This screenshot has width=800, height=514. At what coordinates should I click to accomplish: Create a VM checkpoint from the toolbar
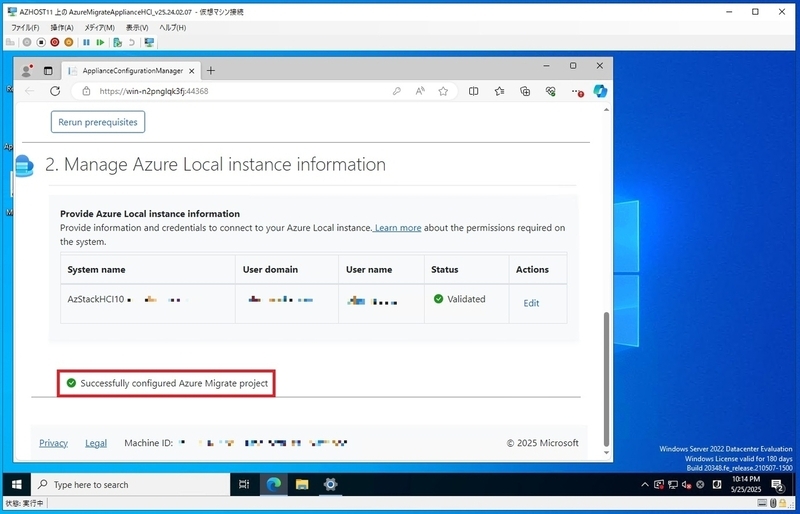tap(117, 42)
